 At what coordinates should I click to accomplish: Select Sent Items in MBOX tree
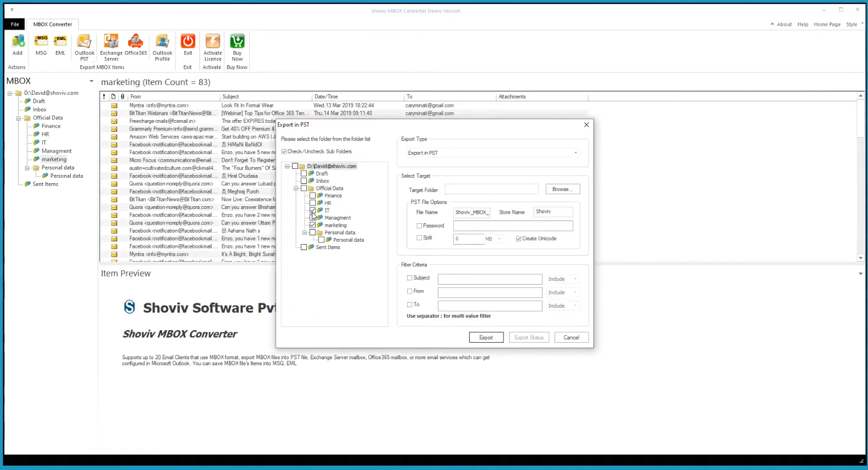45,184
